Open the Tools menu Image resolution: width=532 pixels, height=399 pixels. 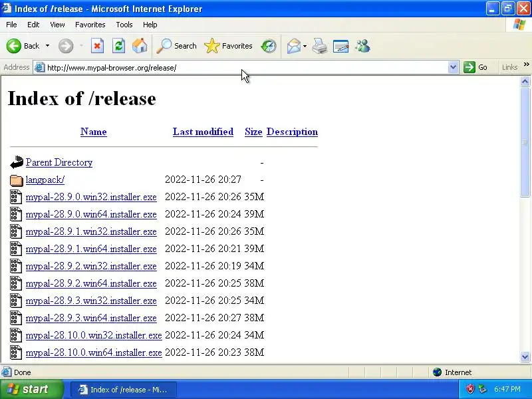[124, 25]
